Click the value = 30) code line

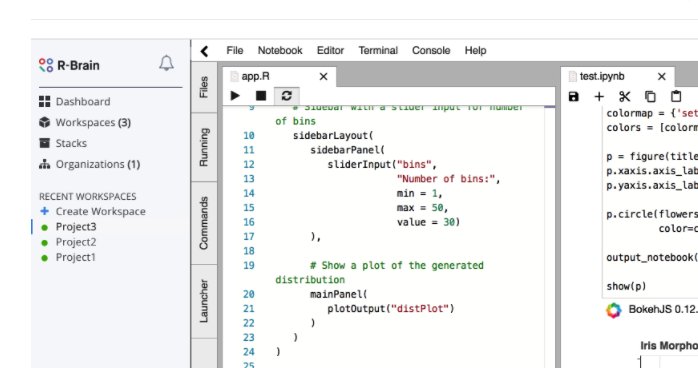428,222
